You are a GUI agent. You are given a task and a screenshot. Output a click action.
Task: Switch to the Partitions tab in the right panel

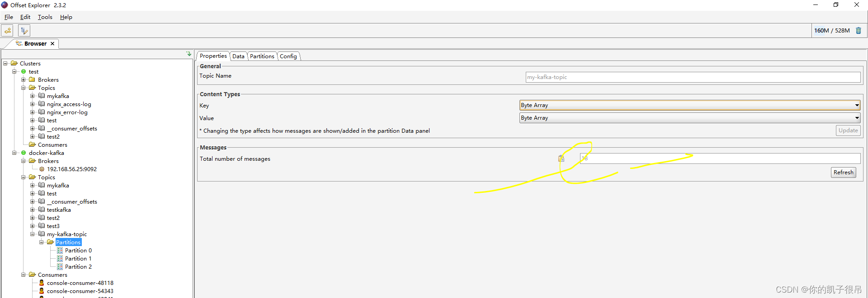262,56
